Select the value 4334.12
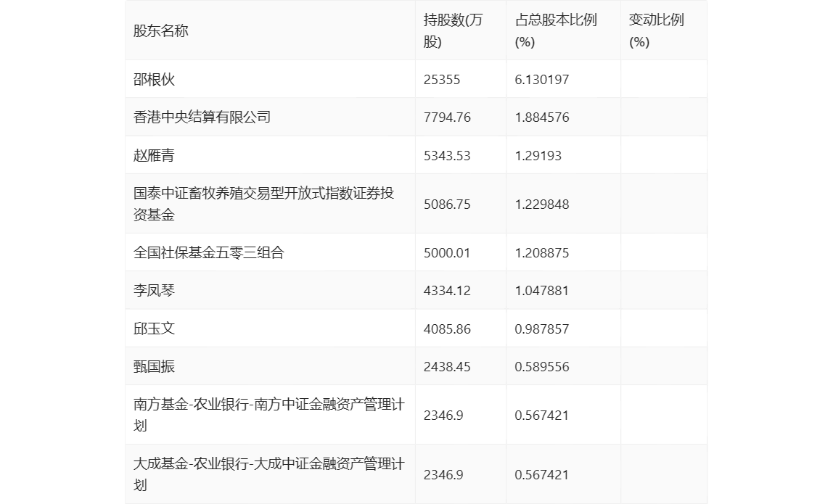The height and width of the screenshot is (504, 833). [x=447, y=291]
